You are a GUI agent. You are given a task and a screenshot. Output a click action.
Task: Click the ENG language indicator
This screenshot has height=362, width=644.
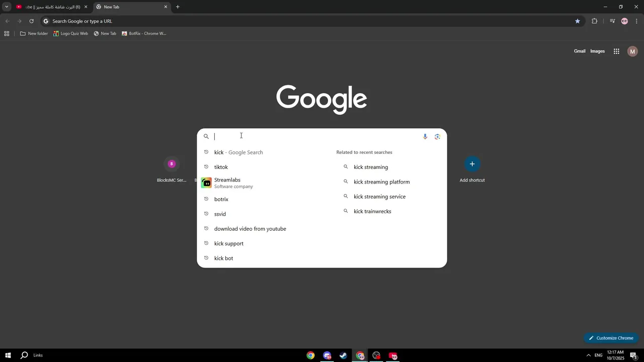click(598, 355)
